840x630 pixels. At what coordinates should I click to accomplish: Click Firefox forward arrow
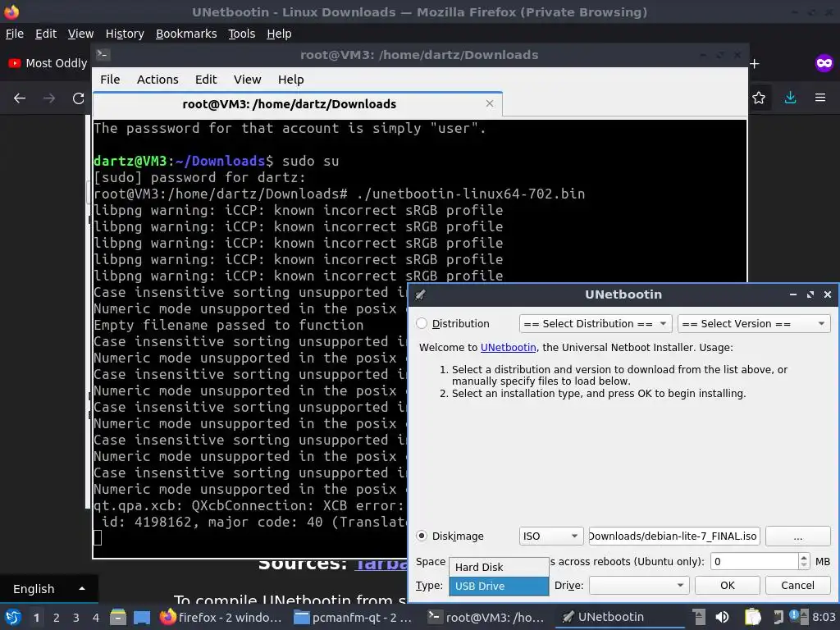coord(49,98)
